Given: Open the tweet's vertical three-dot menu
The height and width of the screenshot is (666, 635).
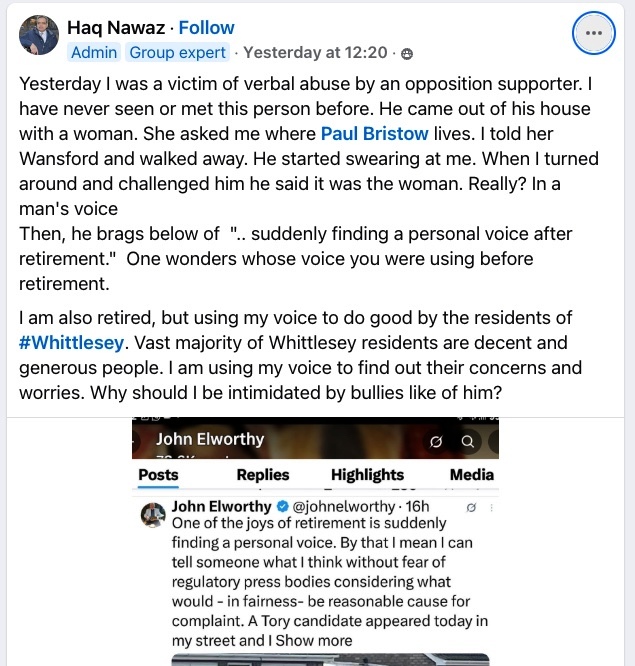Looking at the screenshot, I should coord(490,508).
